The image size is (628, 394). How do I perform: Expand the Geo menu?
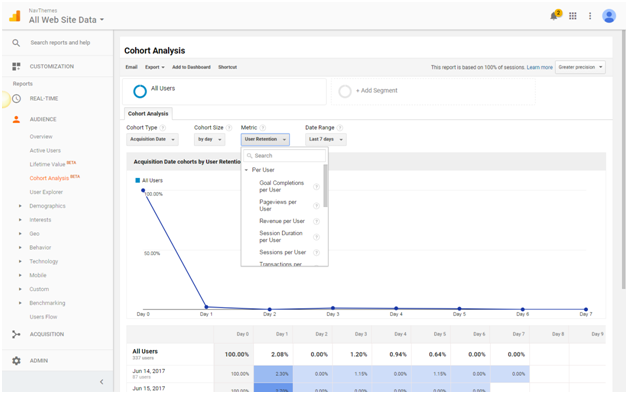coord(20,234)
